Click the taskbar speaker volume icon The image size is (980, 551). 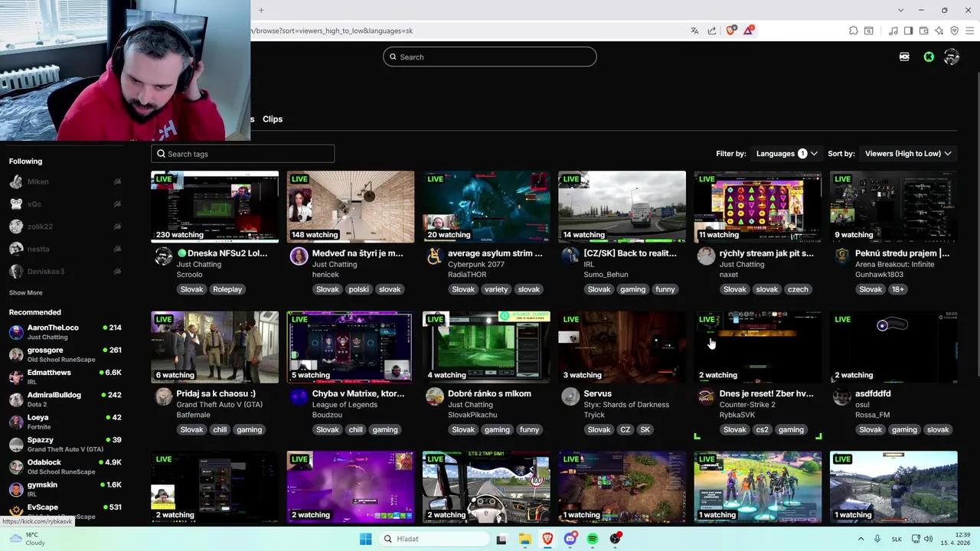coord(928,539)
